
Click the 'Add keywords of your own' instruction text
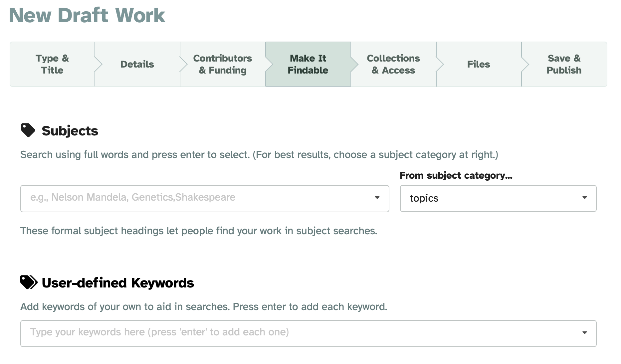pos(204,306)
